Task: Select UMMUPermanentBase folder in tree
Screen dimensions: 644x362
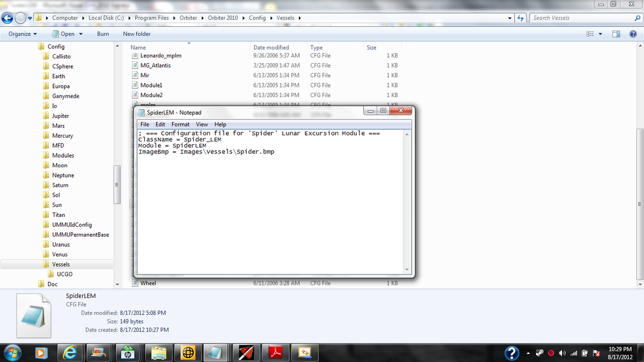Action: tap(80, 234)
